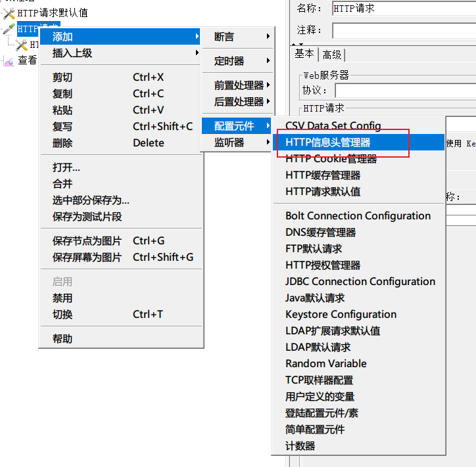Image resolution: width=476 pixels, height=467 pixels.
Task: Expand the 监听器 submenu
Action: 238,143
